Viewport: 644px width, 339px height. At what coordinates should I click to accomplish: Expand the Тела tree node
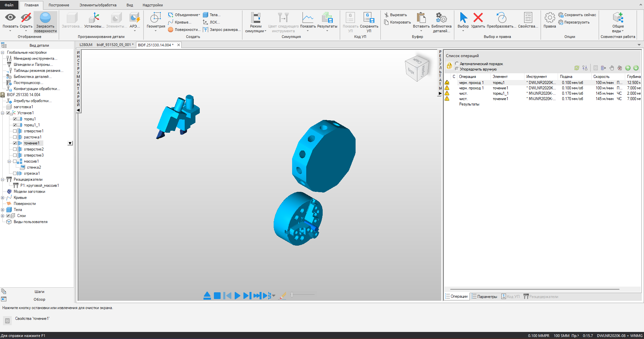(3, 210)
